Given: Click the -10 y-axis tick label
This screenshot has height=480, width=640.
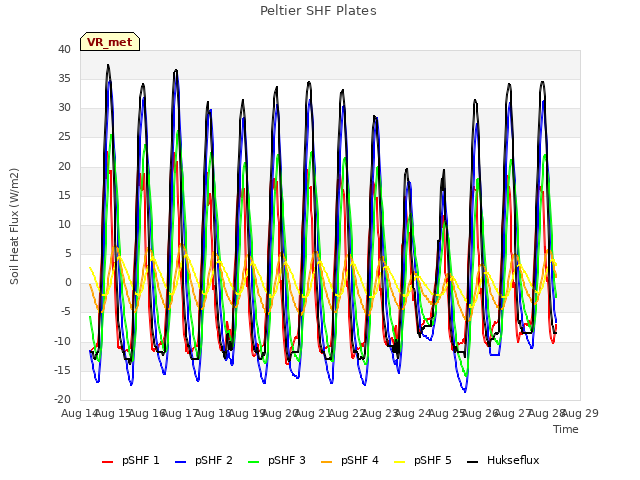Looking at the screenshot, I should tap(63, 342).
